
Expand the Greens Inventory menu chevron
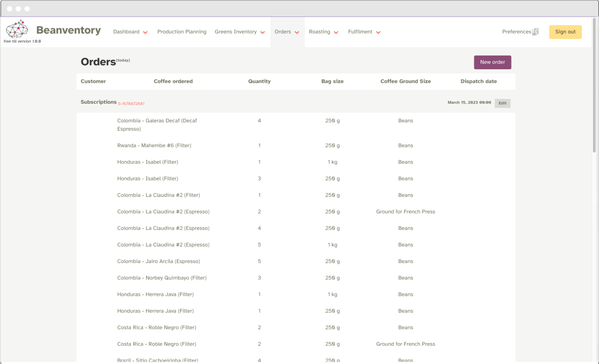262,32
